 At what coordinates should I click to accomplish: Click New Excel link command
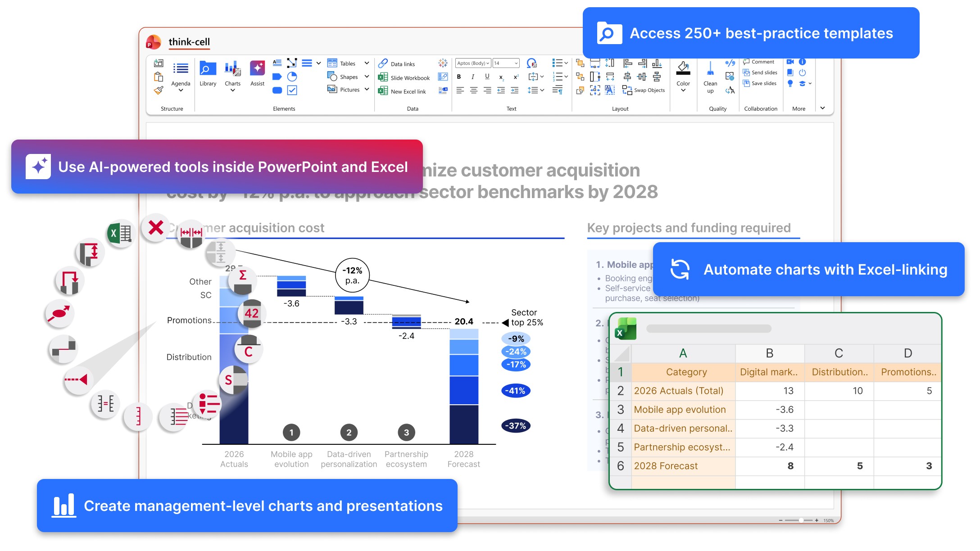(x=402, y=91)
